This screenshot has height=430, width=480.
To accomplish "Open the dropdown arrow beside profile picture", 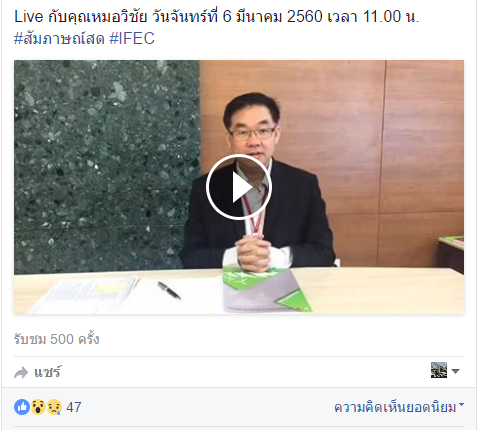I will 455,371.
